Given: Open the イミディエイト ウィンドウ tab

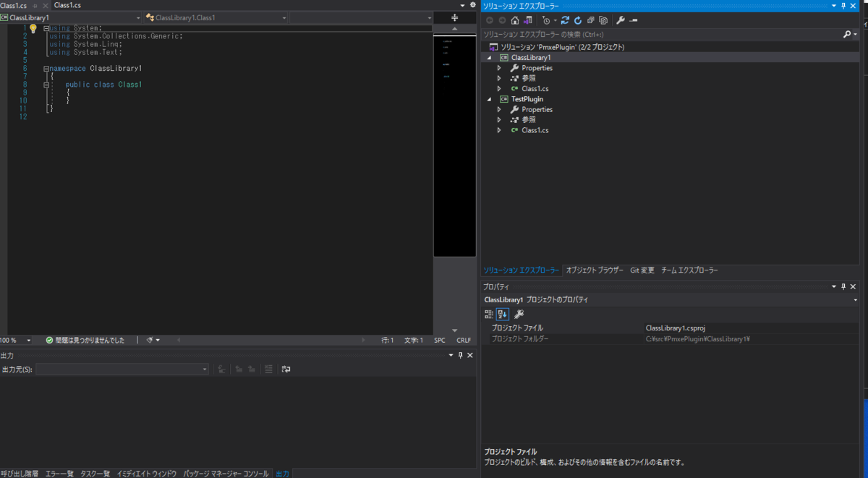Looking at the screenshot, I should [147, 474].
